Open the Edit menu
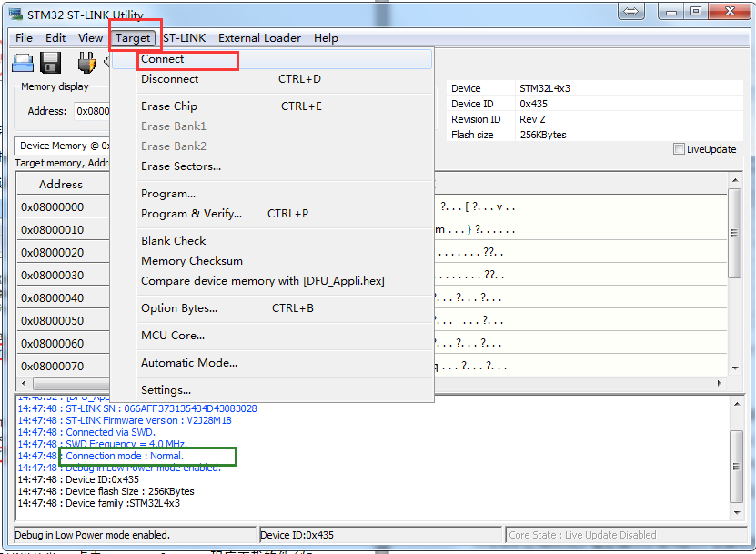 pyautogui.click(x=55, y=38)
